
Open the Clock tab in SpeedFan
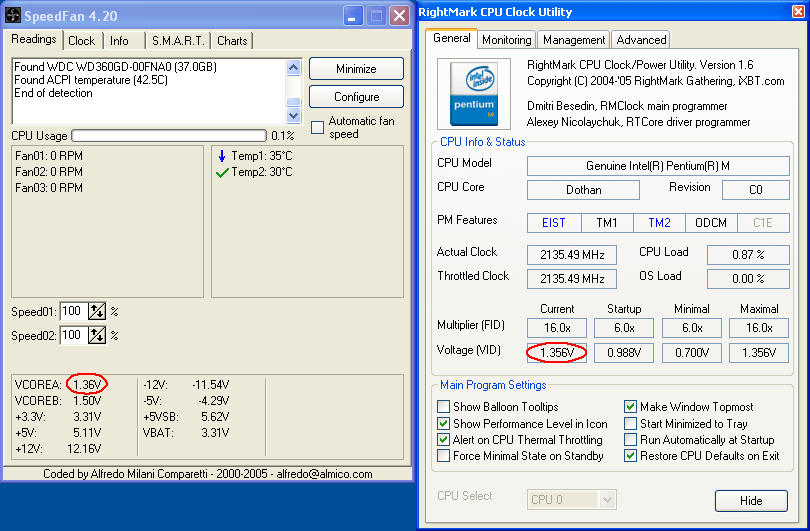pos(82,41)
